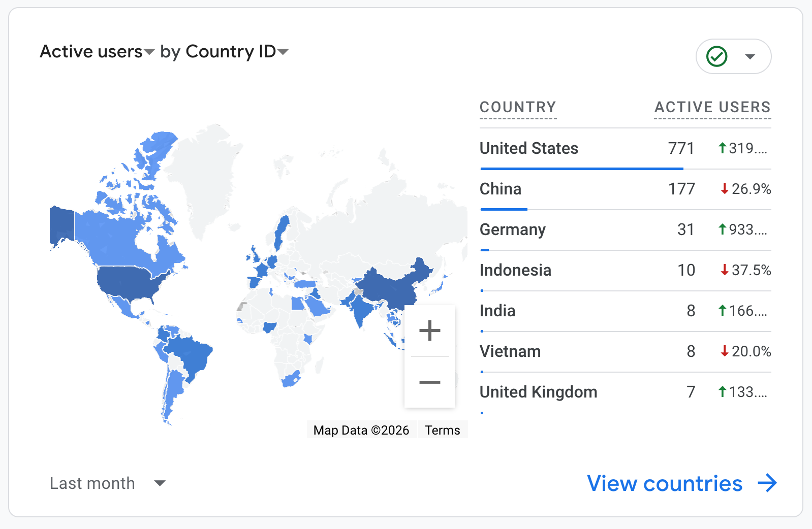Click the United Kingdom table row
Image resolution: width=812 pixels, height=529 pixels.
coord(538,392)
